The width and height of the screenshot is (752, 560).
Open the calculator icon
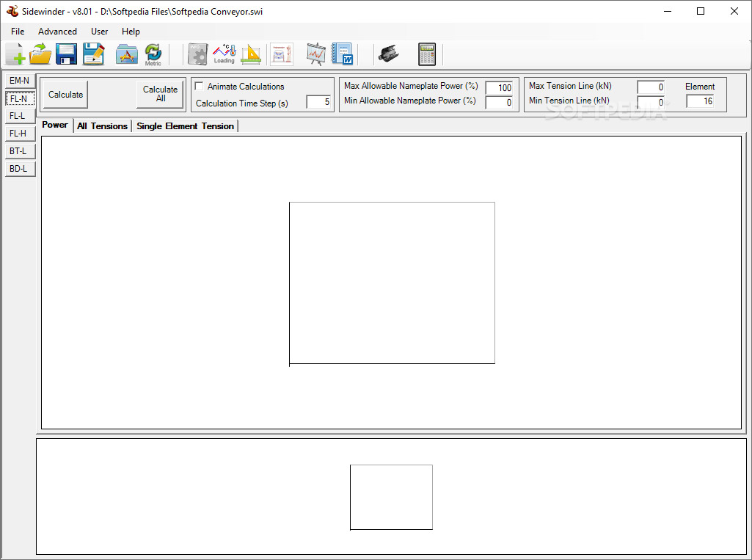(x=427, y=54)
